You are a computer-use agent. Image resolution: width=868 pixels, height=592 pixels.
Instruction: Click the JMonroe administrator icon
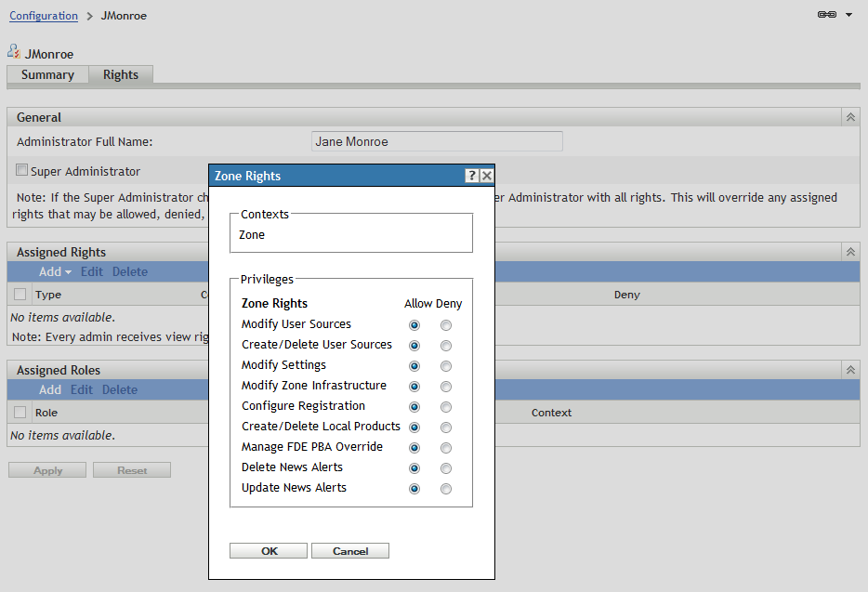coord(14,53)
